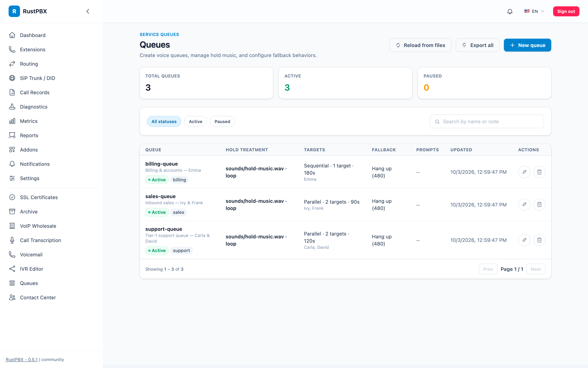
Task: Click the Next page button
Action: (536, 269)
